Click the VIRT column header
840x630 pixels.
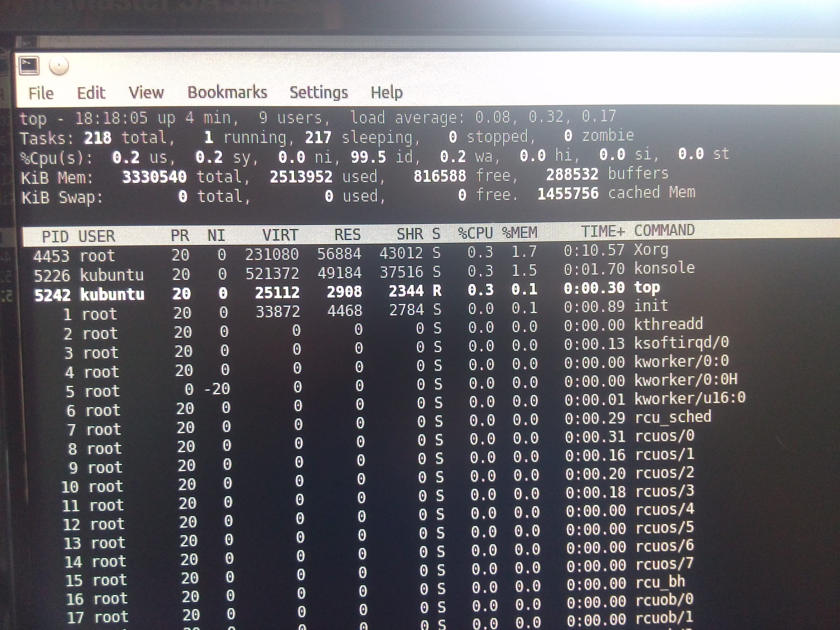click(x=280, y=235)
